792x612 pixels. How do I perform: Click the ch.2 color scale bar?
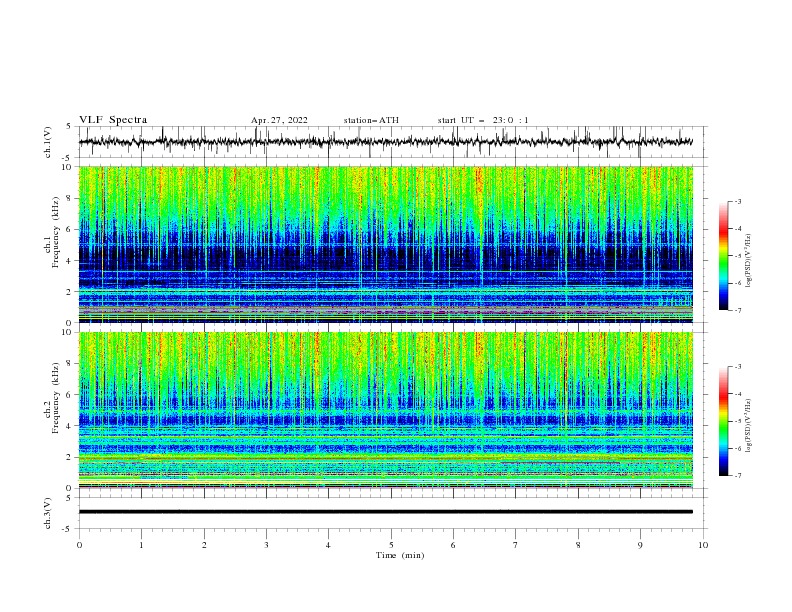tap(723, 421)
